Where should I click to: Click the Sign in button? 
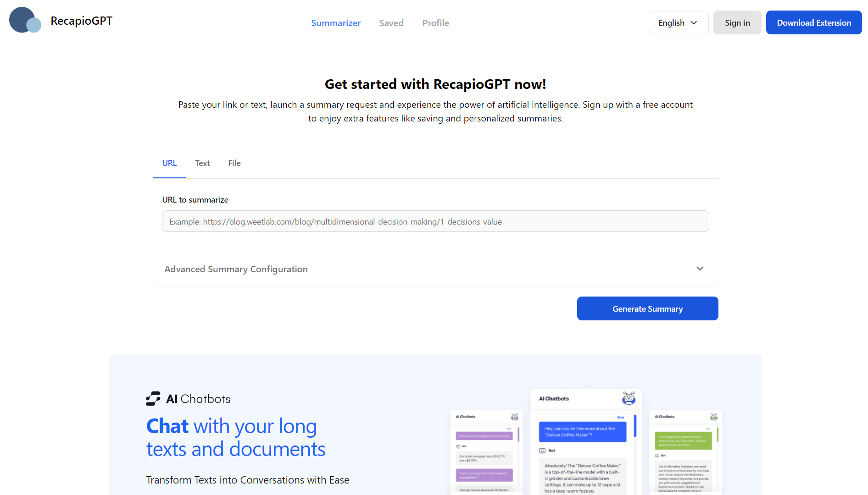pos(737,22)
